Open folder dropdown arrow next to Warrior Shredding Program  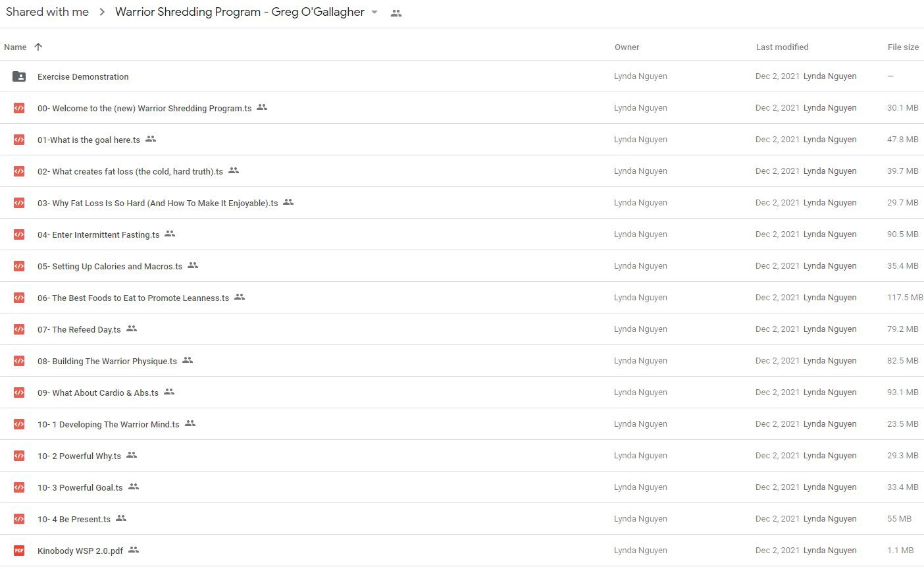click(x=374, y=13)
